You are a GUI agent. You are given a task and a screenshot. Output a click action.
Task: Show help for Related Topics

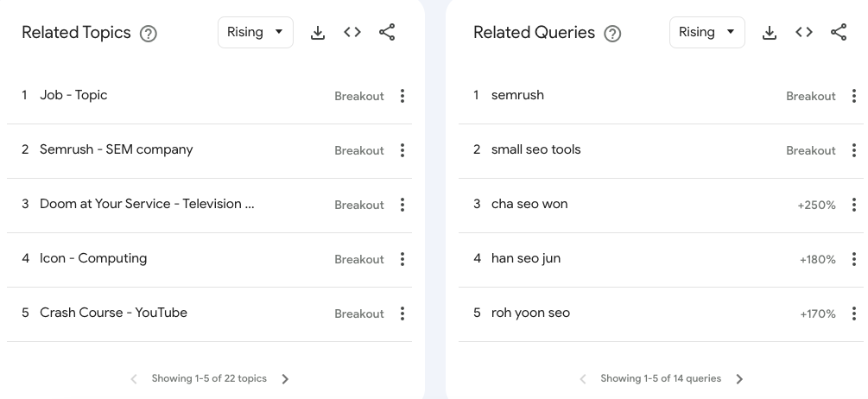coord(149,34)
